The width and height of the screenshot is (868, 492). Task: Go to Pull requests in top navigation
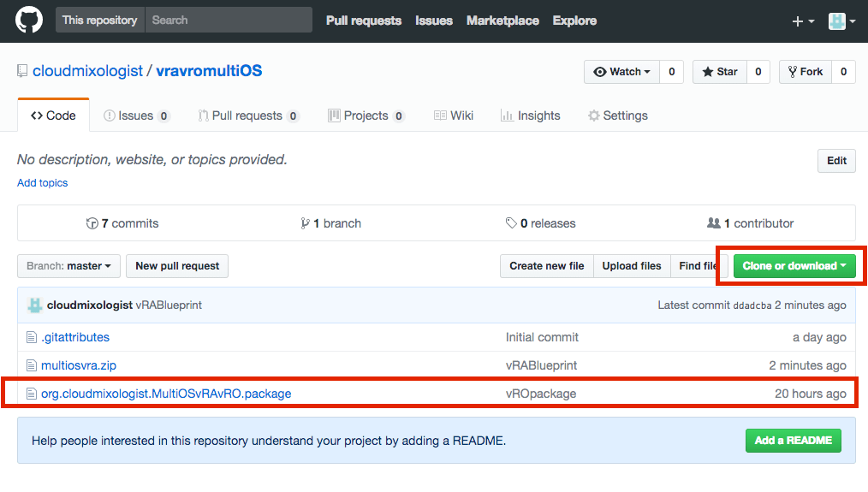click(x=364, y=21)
